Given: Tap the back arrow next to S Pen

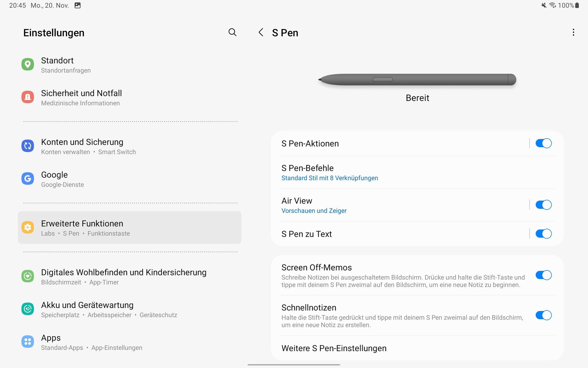Looking at the screenshot, I should point(261,33).
